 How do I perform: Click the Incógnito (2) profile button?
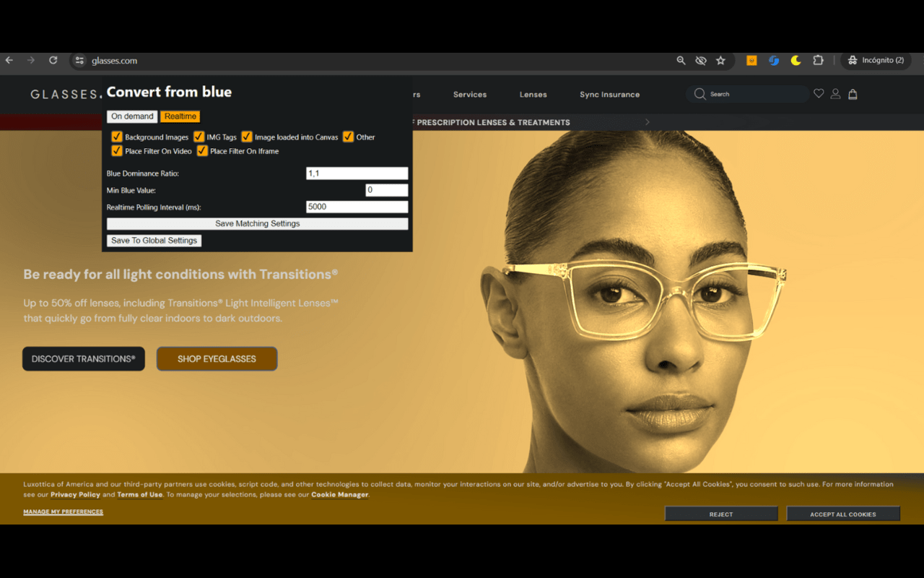[876, 61]
